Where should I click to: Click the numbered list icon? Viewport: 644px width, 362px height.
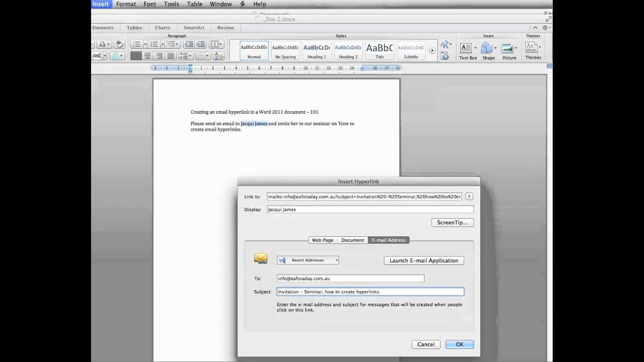pyautogui.click(x=154, y=44)
